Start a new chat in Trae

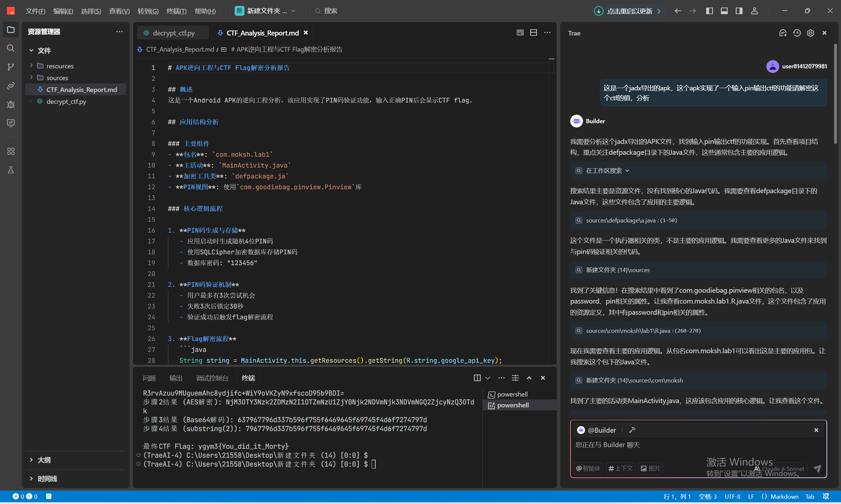point(783,33)
